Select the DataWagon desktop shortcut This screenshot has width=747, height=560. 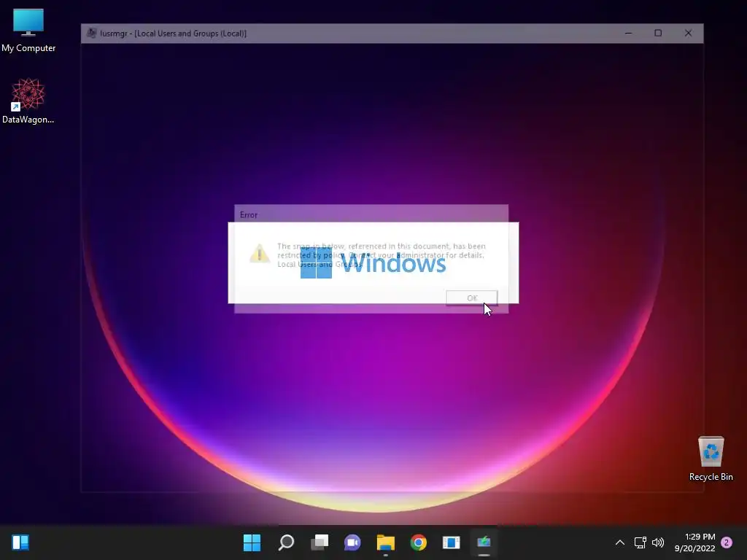pos(28,101)
